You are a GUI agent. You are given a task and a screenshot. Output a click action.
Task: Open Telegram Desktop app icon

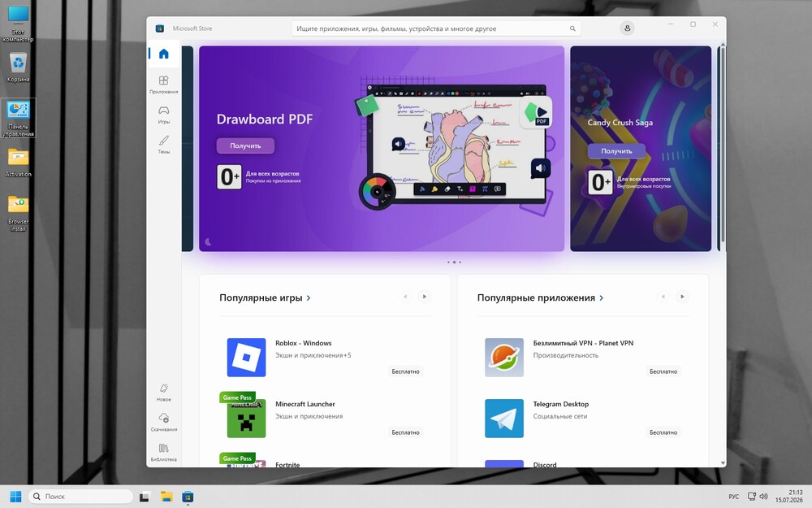pos(504,419)
